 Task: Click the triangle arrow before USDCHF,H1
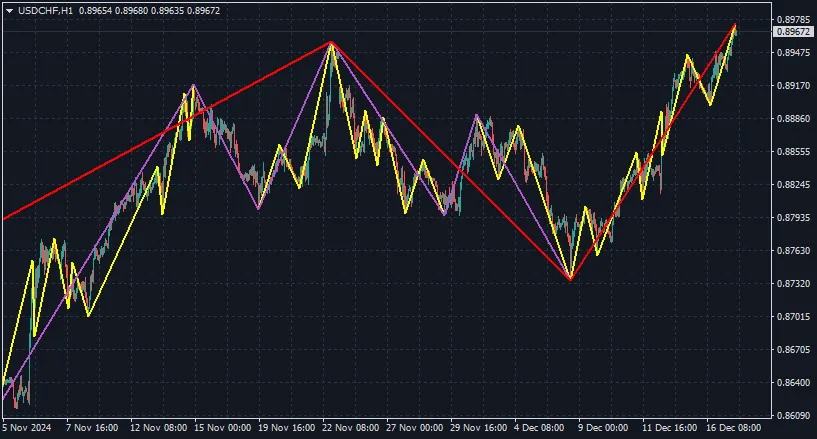[9, 10]
